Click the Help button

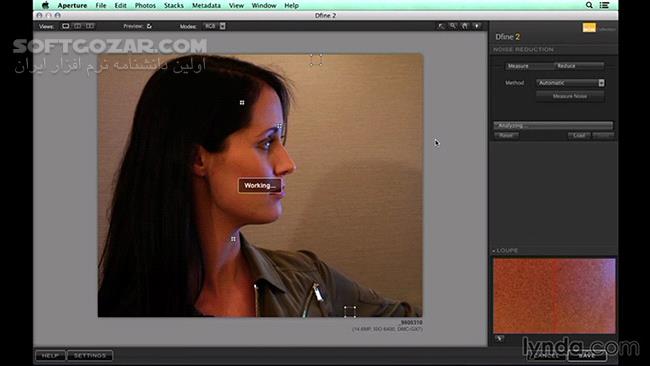tap(50, 356)
